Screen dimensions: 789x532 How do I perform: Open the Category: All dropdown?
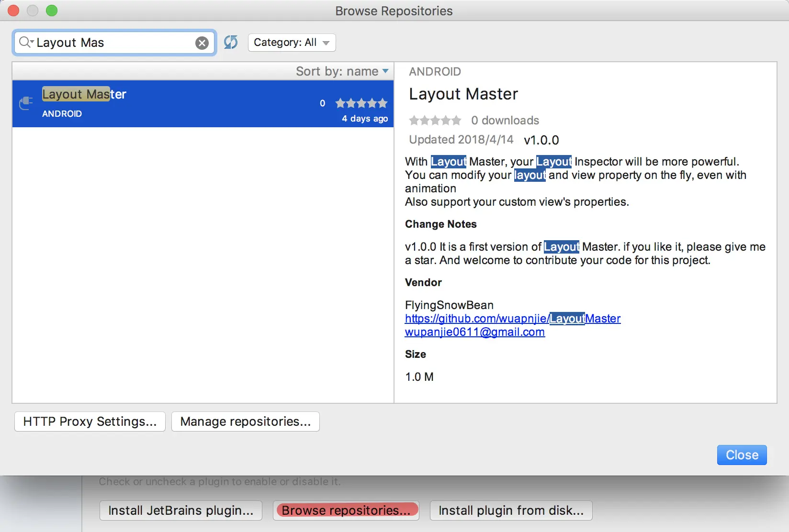click(292, 42)
